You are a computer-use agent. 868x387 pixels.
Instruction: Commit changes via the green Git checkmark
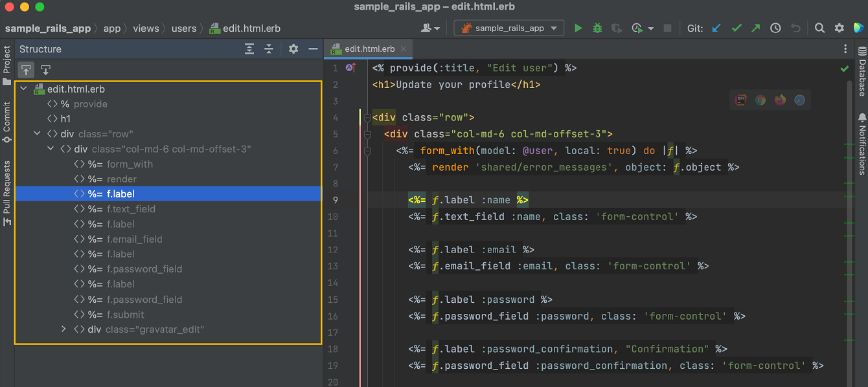point(737,28)
